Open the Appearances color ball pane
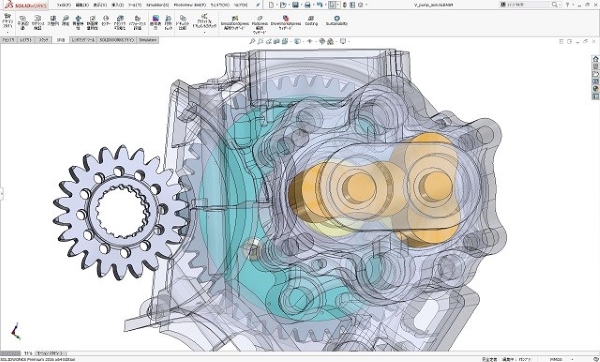This screenshot has height=362, width=600. [595, 89]
